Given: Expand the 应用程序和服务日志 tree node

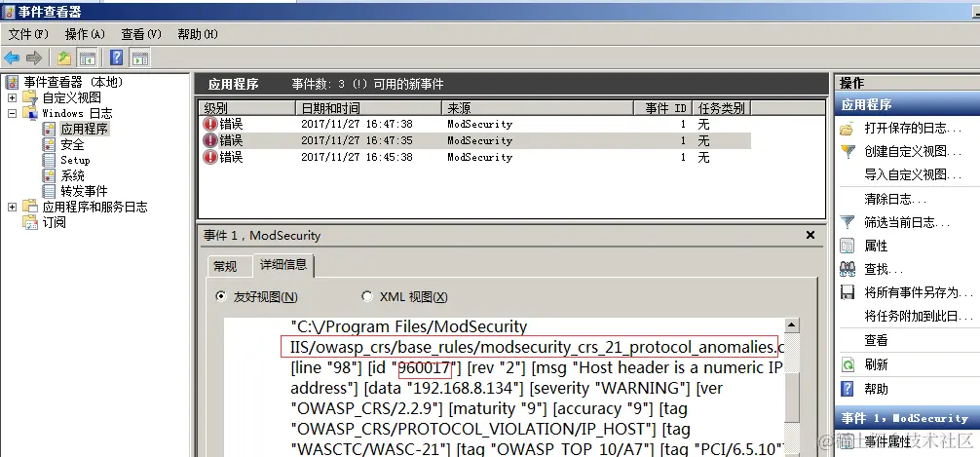Looking at the screenshot, I should (x=12, y=207).
